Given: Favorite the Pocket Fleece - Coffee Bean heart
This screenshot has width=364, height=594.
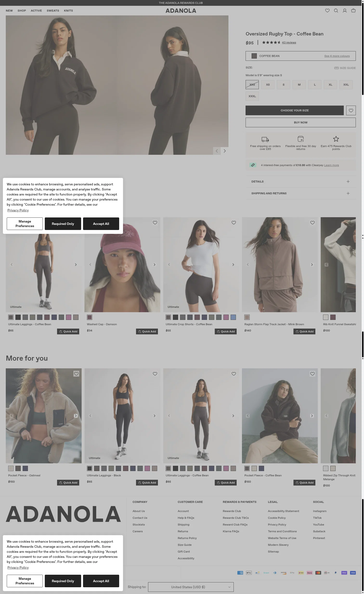Looking at the screenshot, I should click(x=312, y=374).
